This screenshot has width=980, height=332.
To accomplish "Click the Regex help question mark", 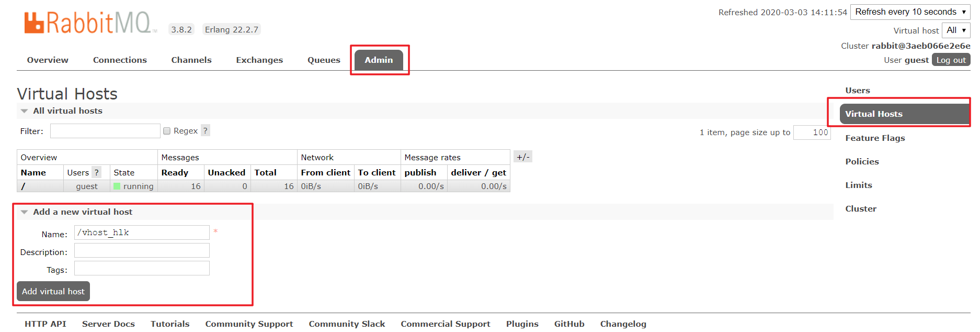I will [x=206, y=130].
